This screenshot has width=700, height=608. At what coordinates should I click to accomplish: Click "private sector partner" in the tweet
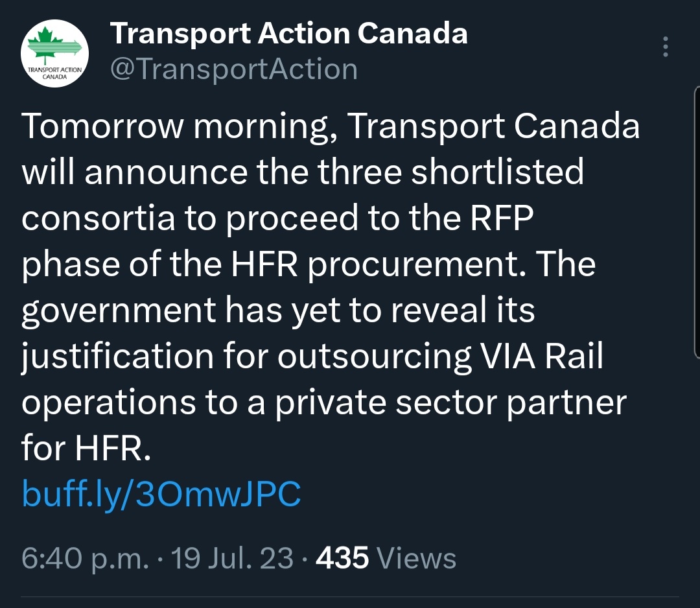pyautogui.click(x=450, y=403)
